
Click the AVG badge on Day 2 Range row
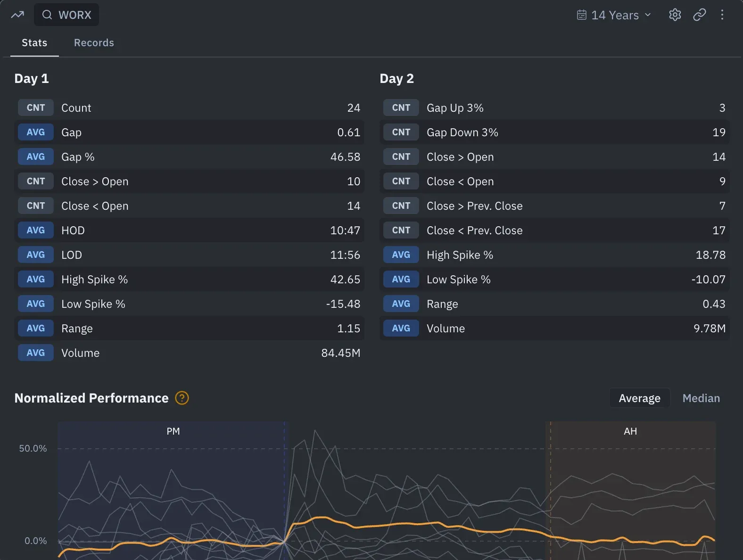(x=401, y=304)
